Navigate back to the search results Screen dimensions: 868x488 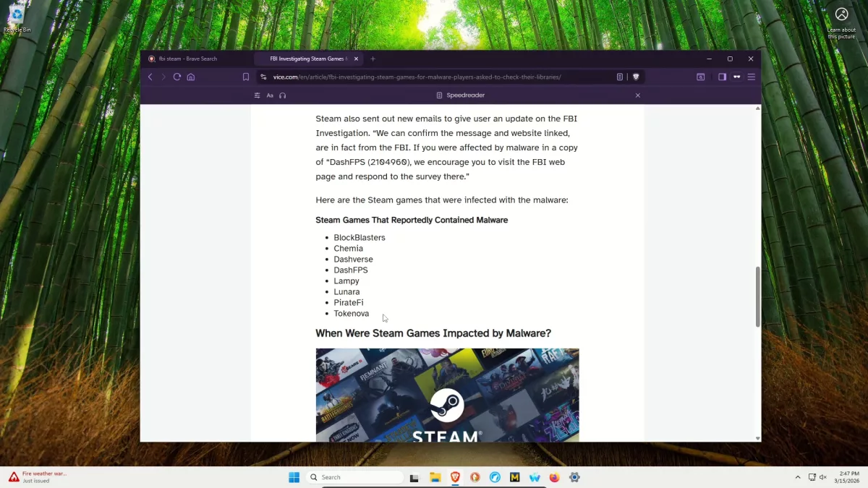[150, 77]
